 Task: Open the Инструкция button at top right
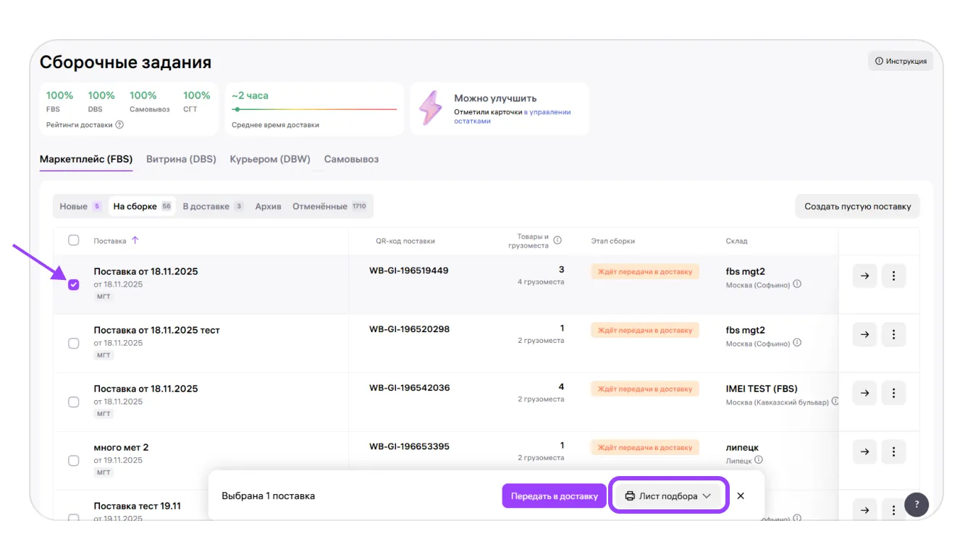[901, 61]
